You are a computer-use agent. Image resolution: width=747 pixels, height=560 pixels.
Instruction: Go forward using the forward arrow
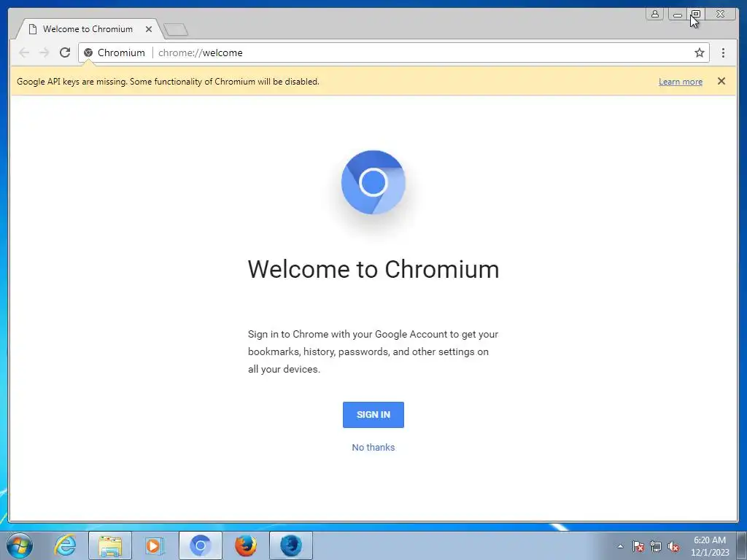tap(44, 52)
